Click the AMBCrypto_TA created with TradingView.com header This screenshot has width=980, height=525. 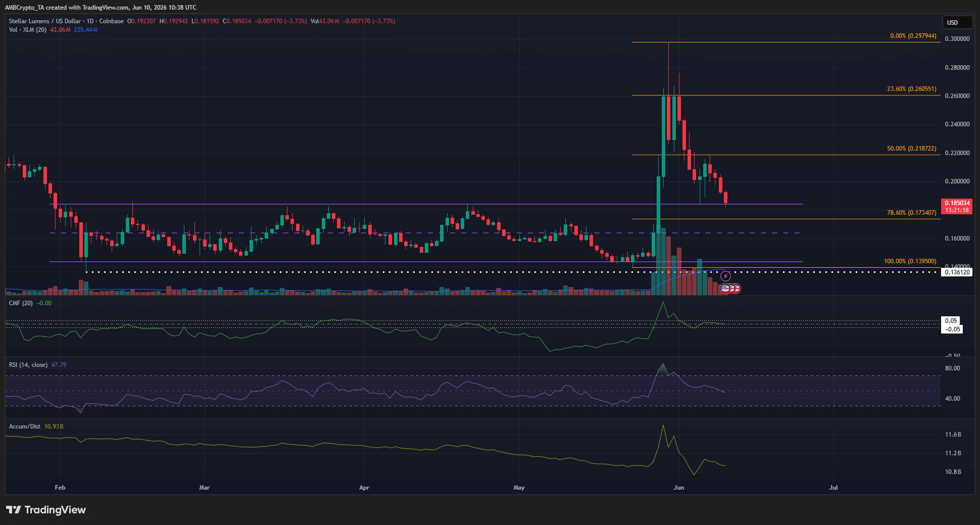pos(101,8)
